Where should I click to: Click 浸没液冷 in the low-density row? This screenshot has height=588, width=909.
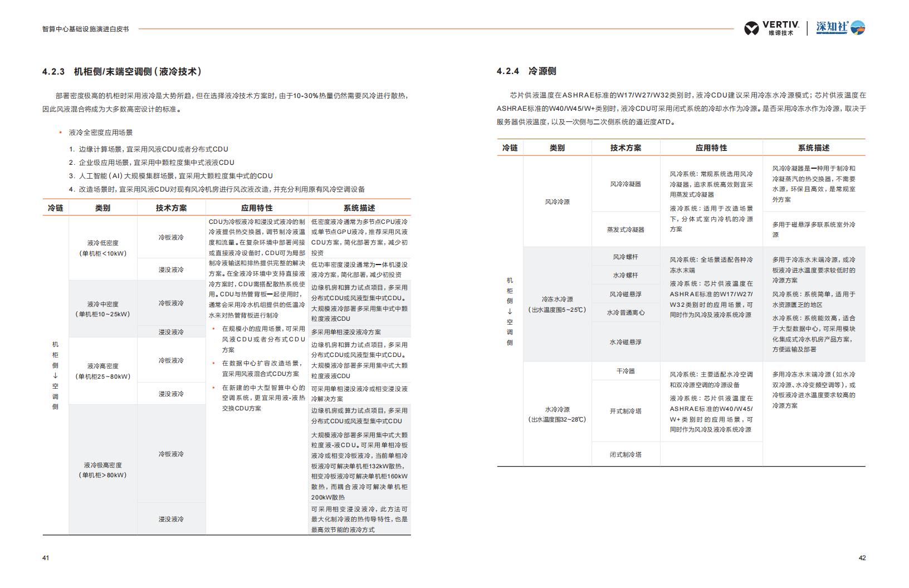point(171,269)
